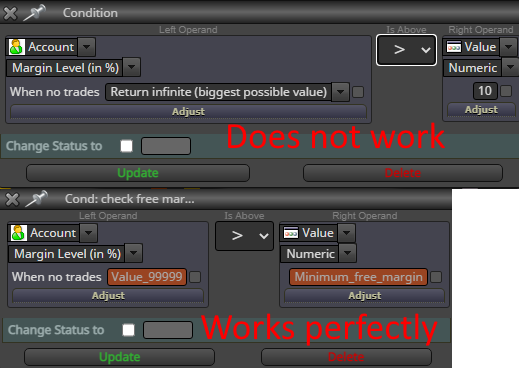Image resolution: width=519 pixels, height=368 pixels.
Task: Toggle checkbox beside 'Return infinite' option
Action: pyautogui.click(x=358, y=92)
